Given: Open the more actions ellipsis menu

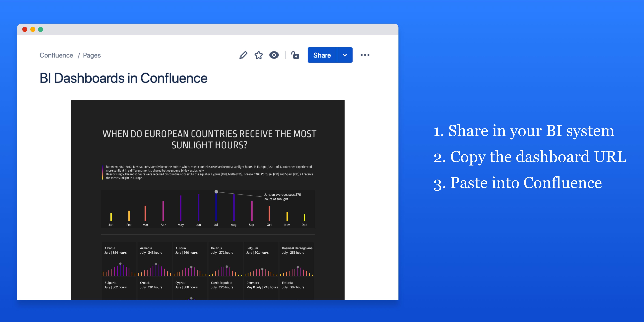Looking at the screenshot, I should pos(365,55).
